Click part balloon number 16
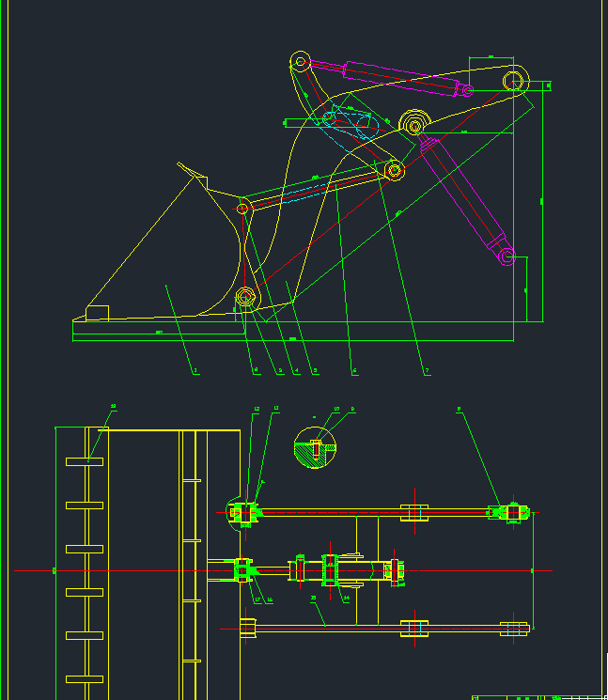 point(270,600)
